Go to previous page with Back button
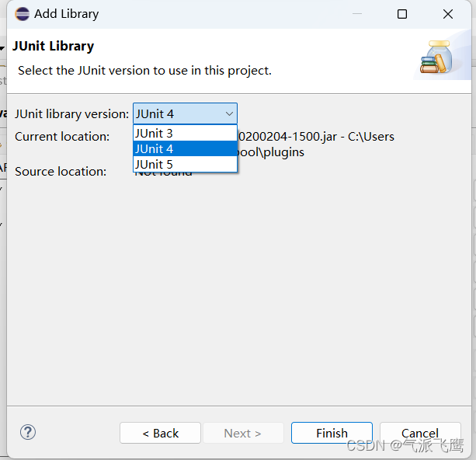 tap(160, 433)
